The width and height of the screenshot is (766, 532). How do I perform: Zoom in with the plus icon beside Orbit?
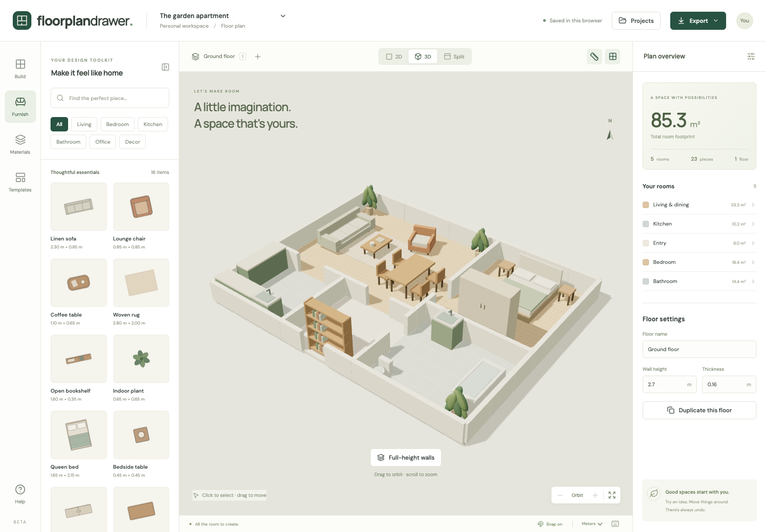pos(595,495)
